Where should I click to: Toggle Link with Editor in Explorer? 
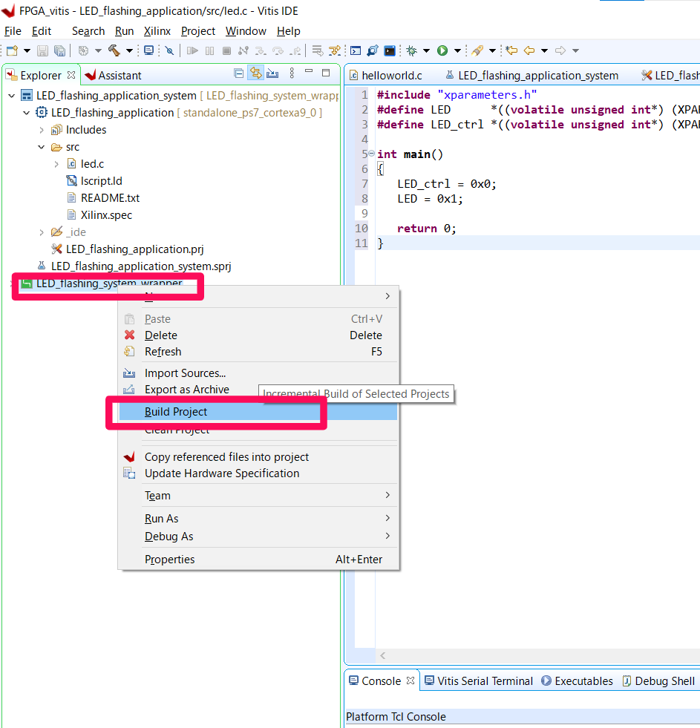pos(256,73)
